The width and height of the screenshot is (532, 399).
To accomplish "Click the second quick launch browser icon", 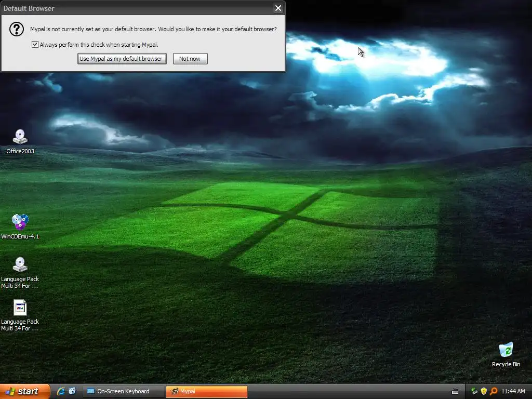I will click(72, 391).
